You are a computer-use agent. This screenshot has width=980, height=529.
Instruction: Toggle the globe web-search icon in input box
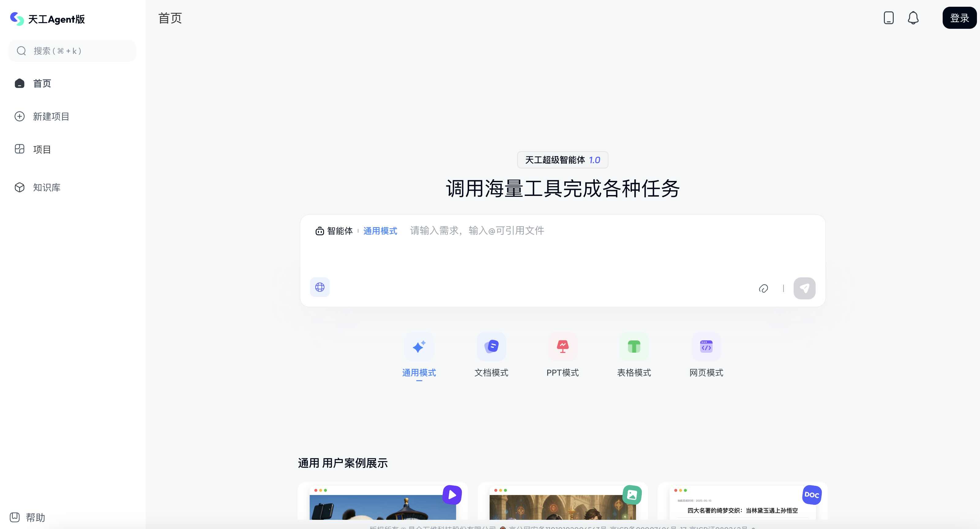(320, 287)
